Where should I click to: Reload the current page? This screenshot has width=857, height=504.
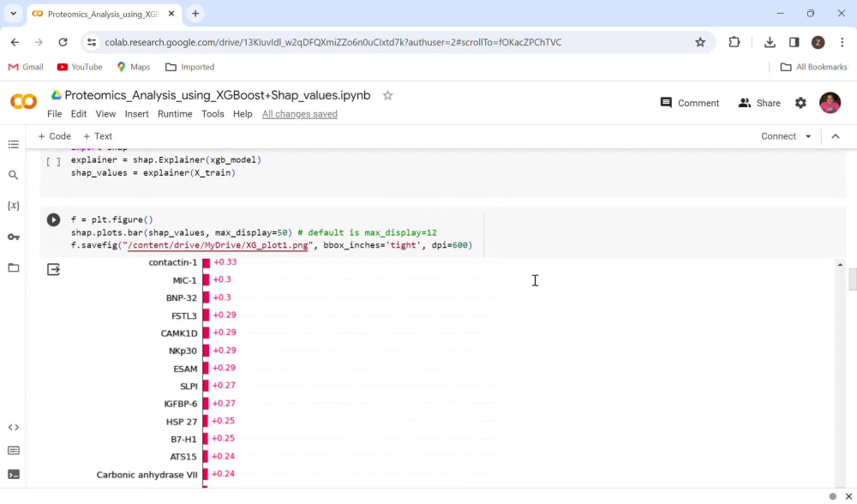point(63,42)
